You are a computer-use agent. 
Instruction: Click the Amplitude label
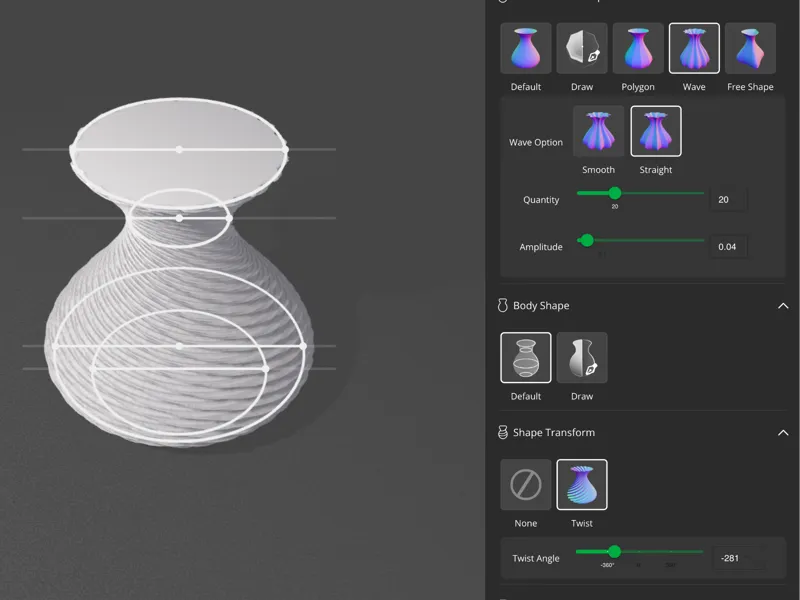541,246
